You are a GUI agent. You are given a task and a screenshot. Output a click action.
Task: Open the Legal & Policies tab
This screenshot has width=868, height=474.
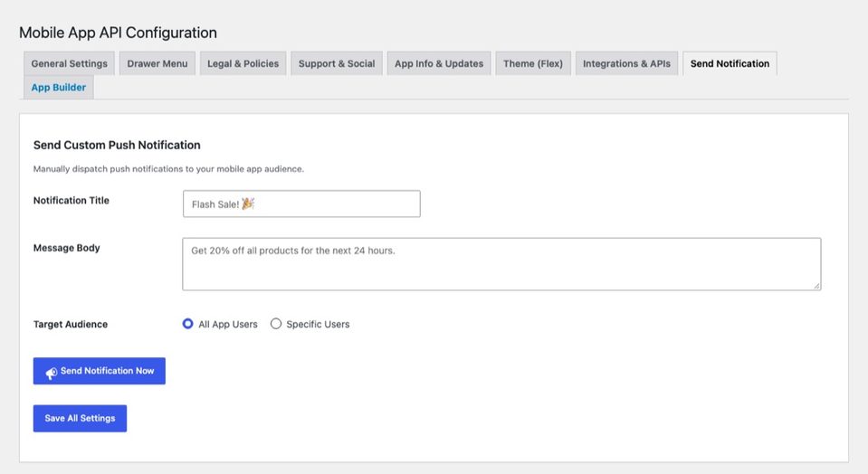[x=243, y=63]
